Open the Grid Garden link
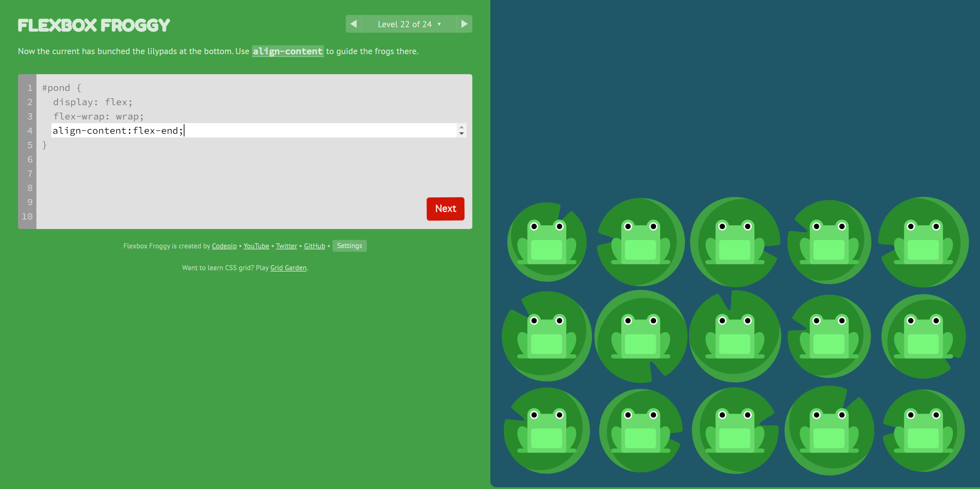Screen dimensions: 980x489 pyautogui.click(x=288, y=267)
